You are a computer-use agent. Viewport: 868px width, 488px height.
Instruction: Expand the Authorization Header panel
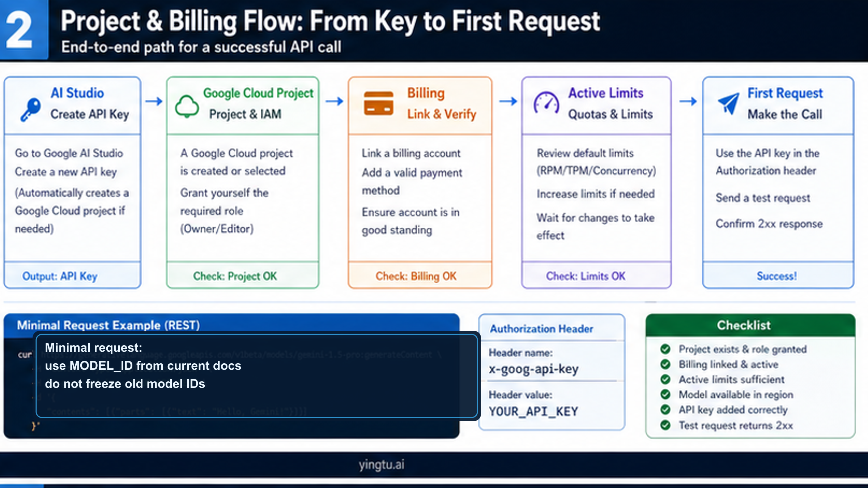tap(541, 329)
